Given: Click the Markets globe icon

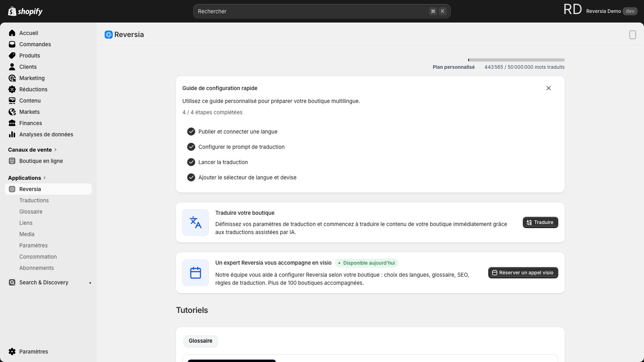Looking at the screenshot, I should tap(12, 112).
